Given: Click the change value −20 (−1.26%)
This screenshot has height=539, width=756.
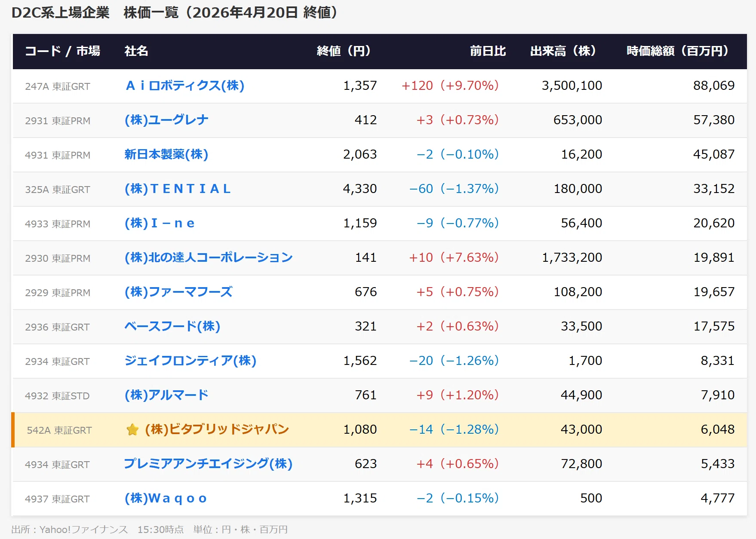Looking at the screenshot, I should coord(454,361).
